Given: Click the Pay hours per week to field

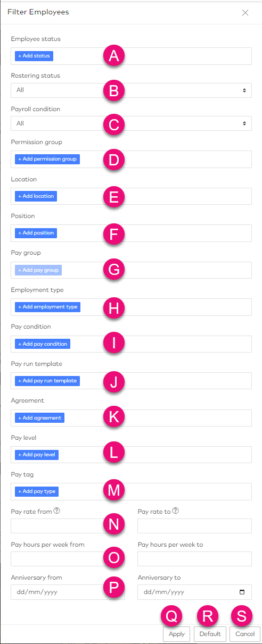Looking at the screenshot, I should [x=194, y=559].
